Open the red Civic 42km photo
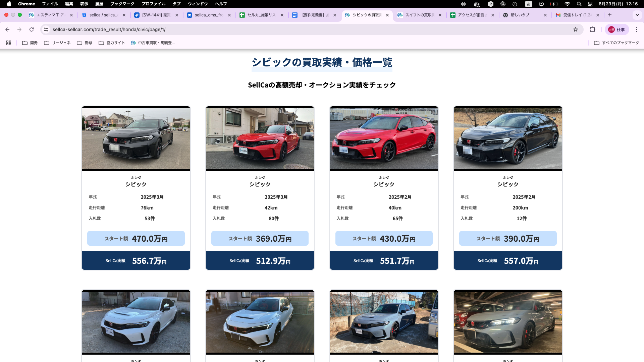This screenshot has height=362, width=644. point(260,138)
